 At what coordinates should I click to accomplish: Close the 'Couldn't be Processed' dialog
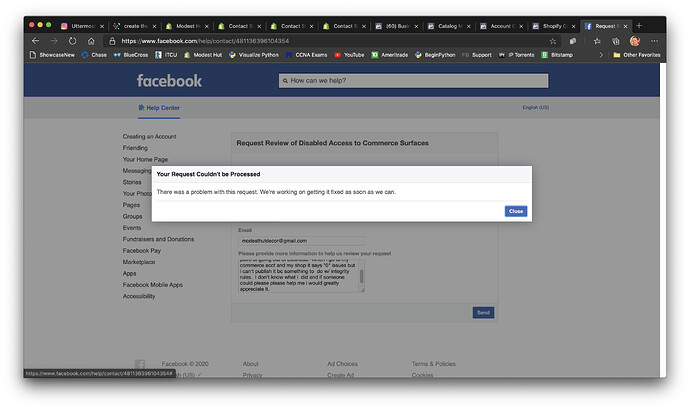click(516, 211)
